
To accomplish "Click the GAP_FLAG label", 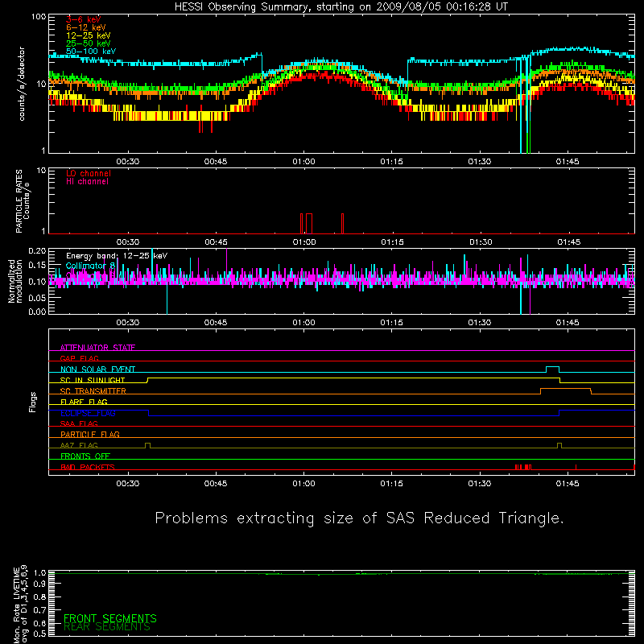I will click(x=79, y=358).
